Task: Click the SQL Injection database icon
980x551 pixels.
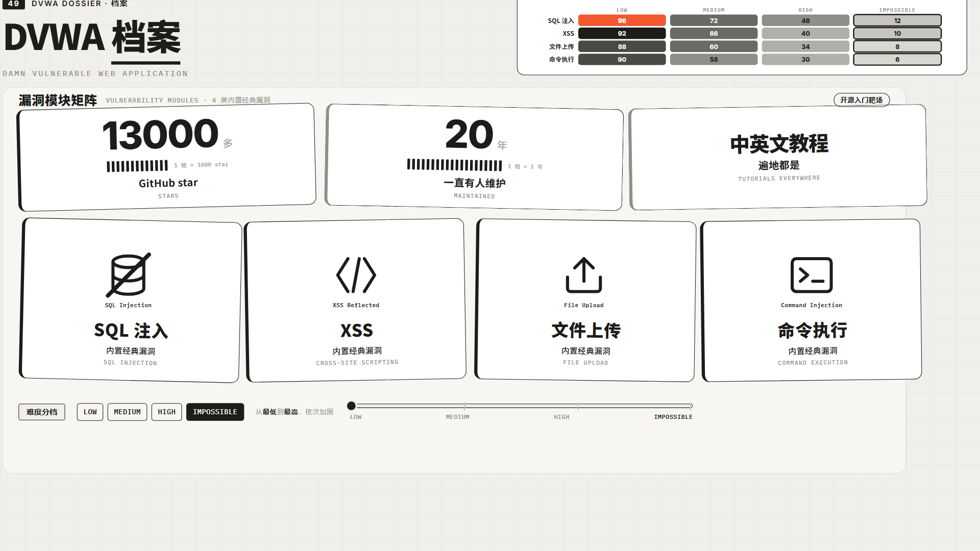Action: coord(128,275)
